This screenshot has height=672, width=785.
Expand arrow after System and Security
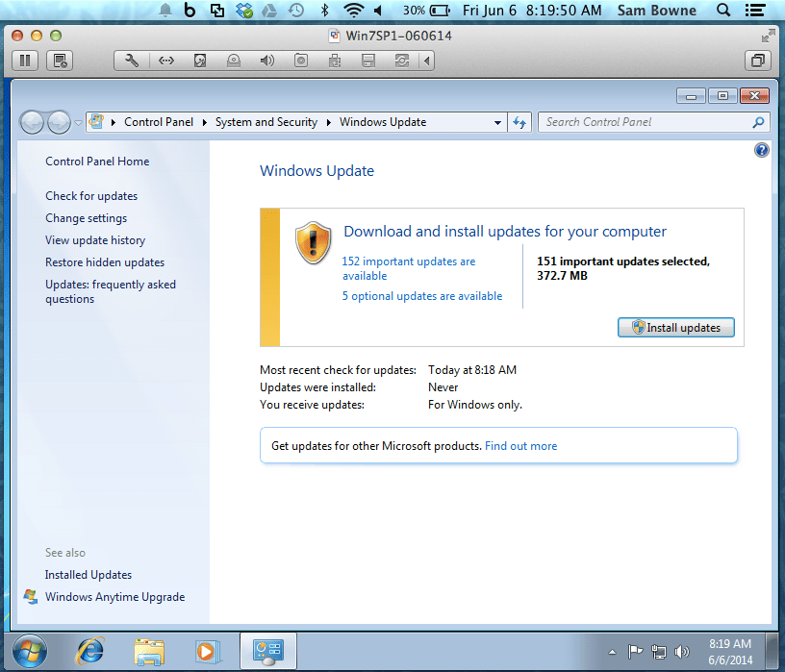328,123
